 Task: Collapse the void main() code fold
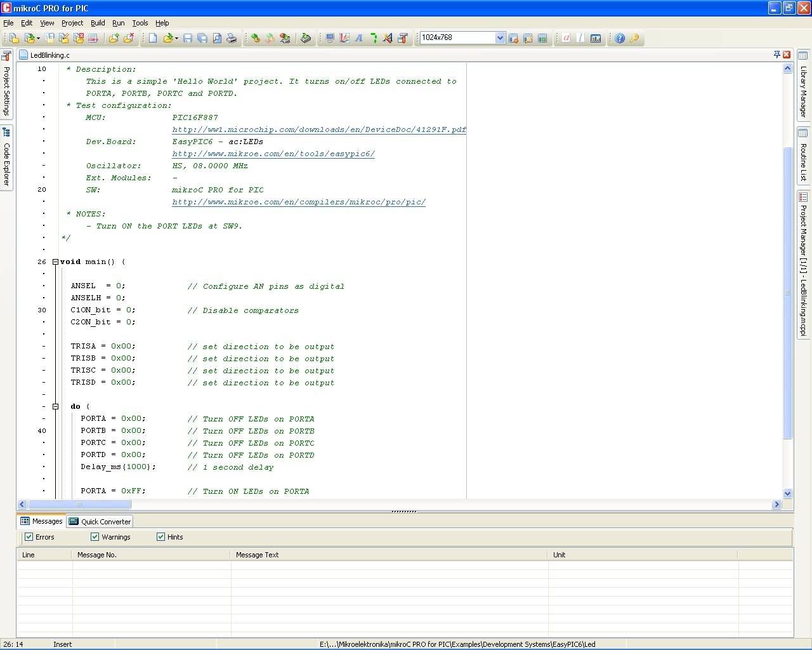click(x=55, y=262)
